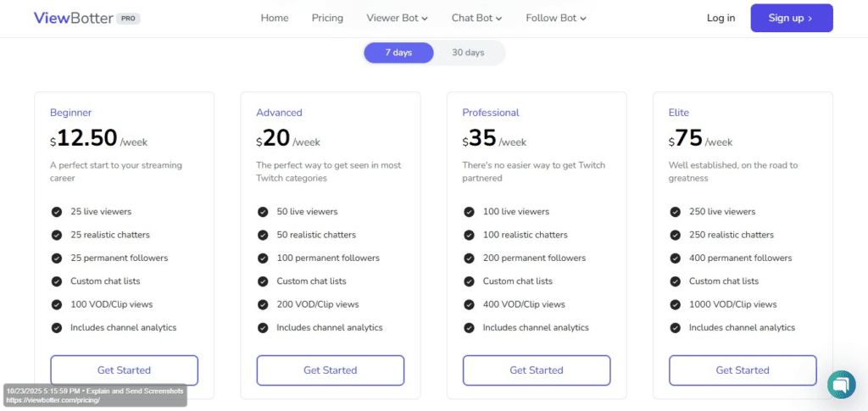Click checkmark icon beside 25 live viewers
Image resolution: width=868 pixels, height=411 pixels.
pyautogui.click(x=57, y=212)
